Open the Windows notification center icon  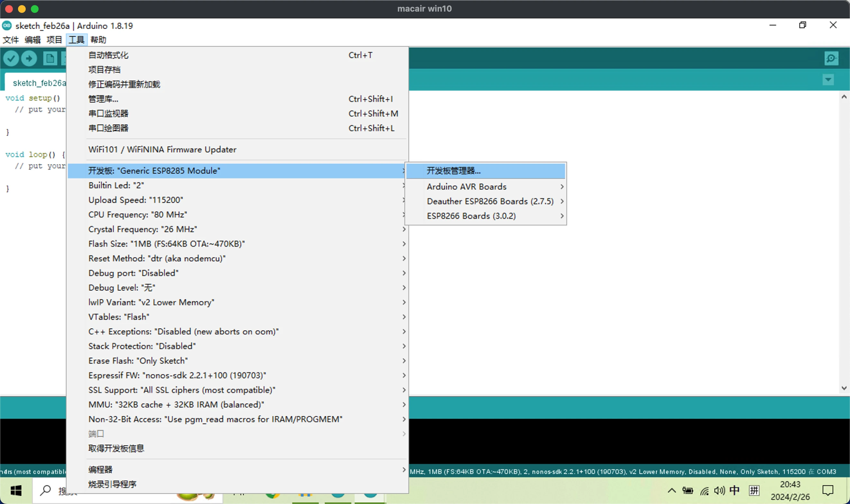(827, 491)
